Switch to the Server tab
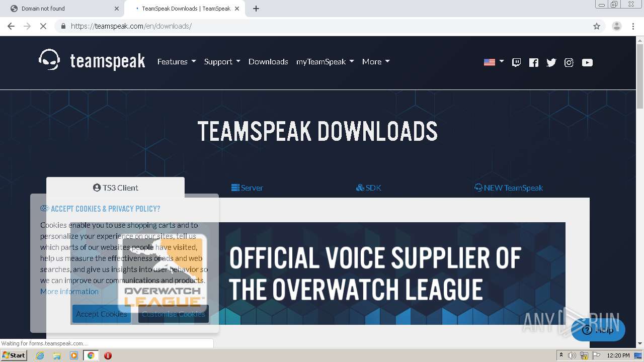This screenshot has height=362, width=644. point(247,188)
